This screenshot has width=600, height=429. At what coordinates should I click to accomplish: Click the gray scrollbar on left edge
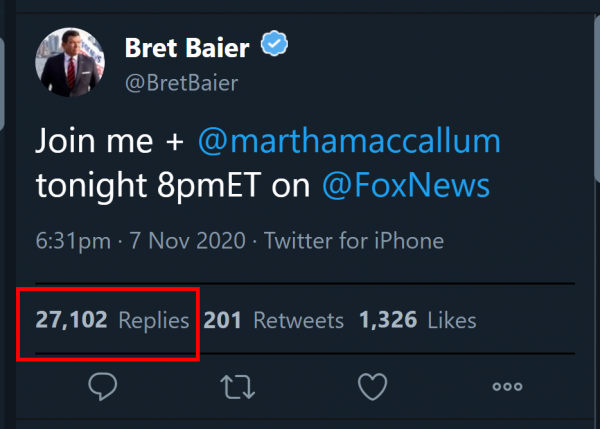[3, 60]
